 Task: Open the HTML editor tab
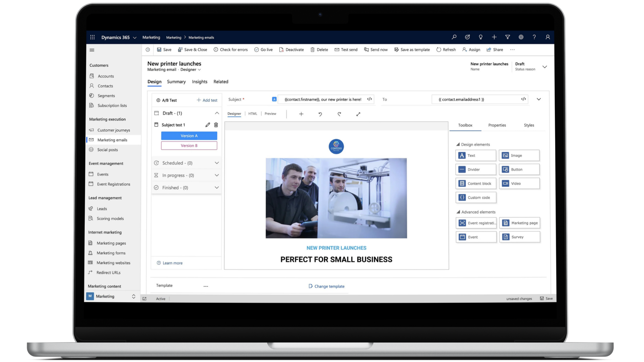(x=253, y=114)
